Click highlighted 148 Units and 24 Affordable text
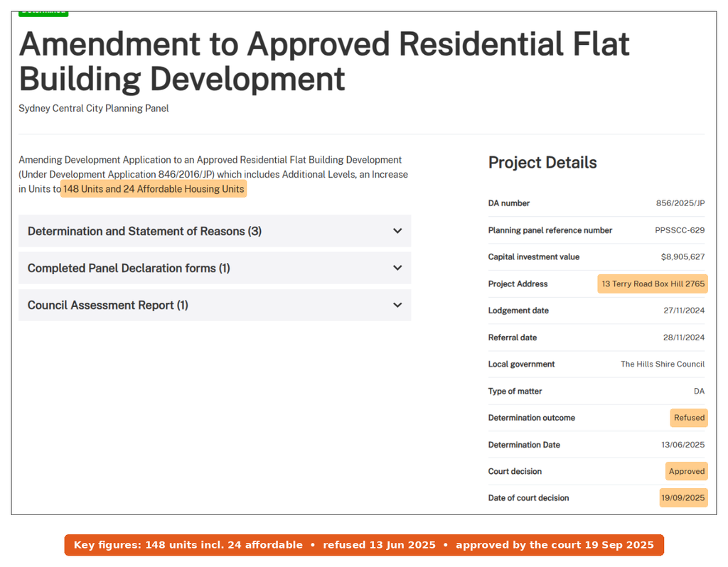The height and width of the screenshot is (567, 728). click(154, 189)
